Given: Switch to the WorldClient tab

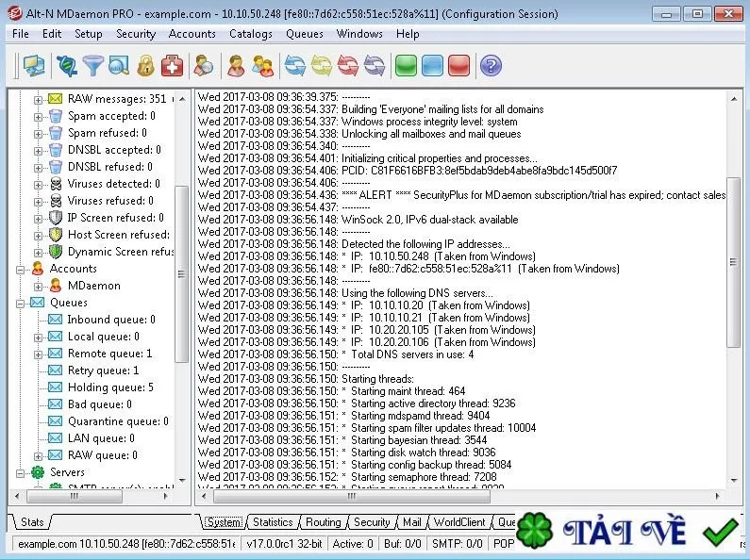Looking at the screenshot, I should (459, 522).
